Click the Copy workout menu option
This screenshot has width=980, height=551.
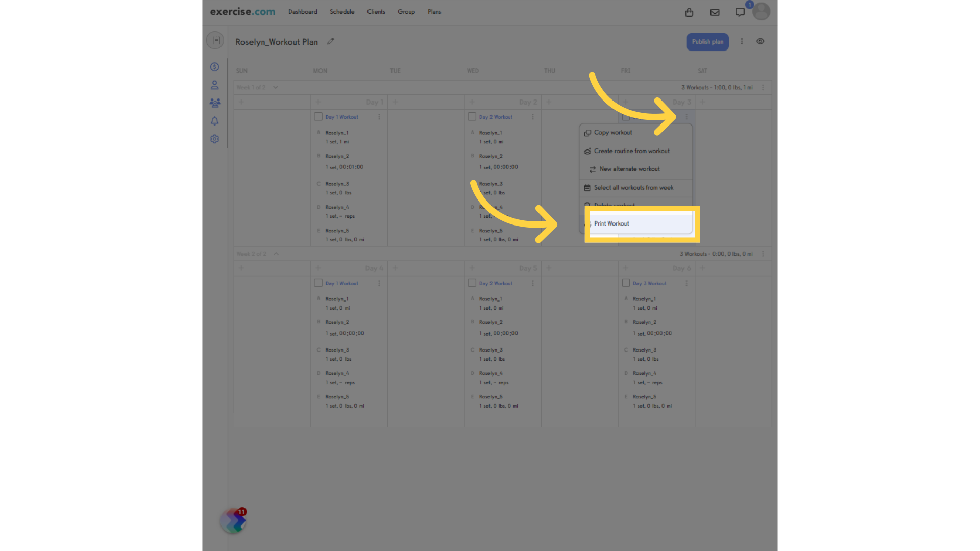pyautogui.click(x=612, y=132)
